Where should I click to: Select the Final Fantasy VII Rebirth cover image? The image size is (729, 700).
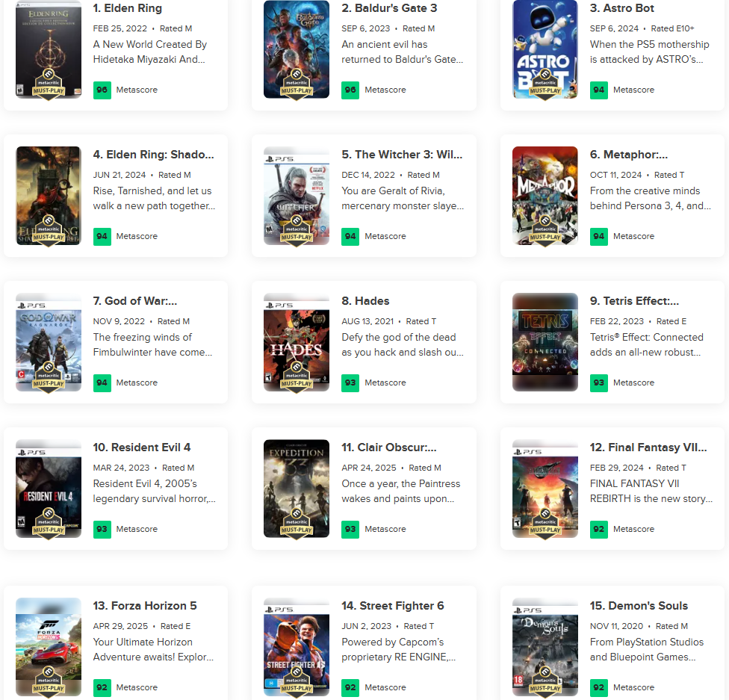[545, 489]
